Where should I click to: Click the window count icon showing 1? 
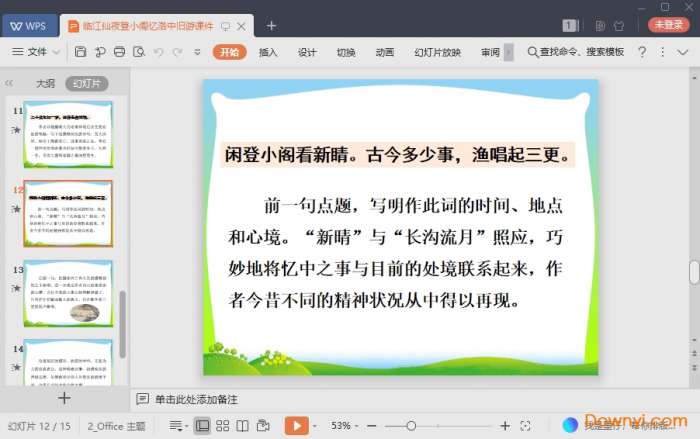(x=570, y=25)
